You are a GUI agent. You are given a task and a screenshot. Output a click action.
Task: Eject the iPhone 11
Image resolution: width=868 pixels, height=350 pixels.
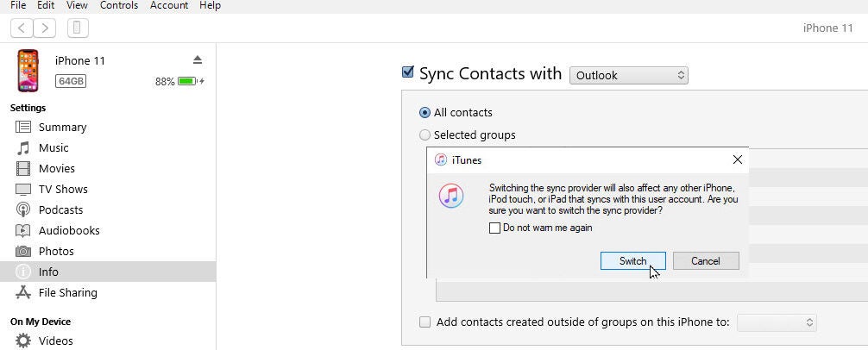[x=198, y=59]
